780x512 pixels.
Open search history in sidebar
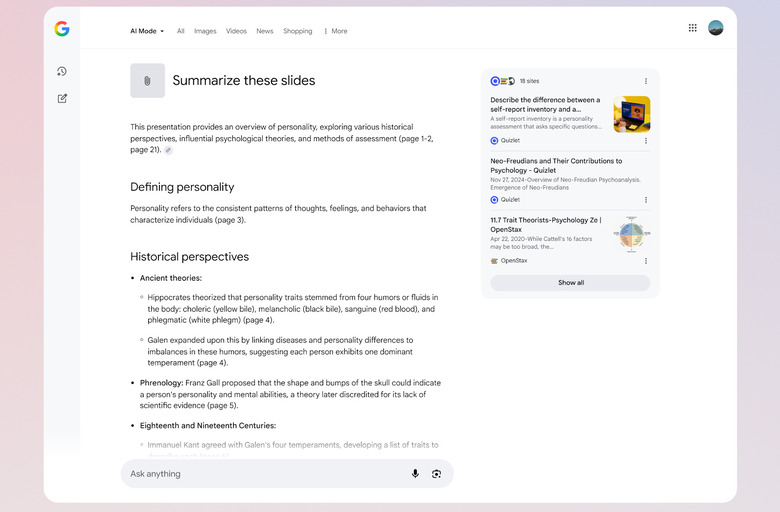pyautogui.click(x=62, y=71)
